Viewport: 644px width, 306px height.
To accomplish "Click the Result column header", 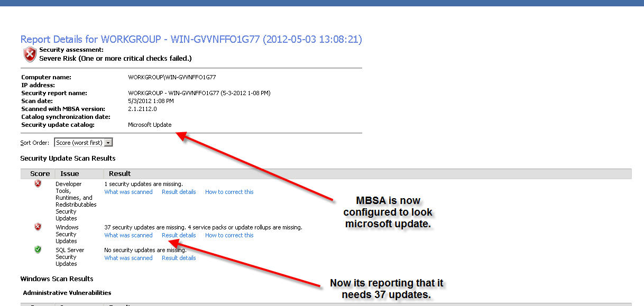I will coord(120,173).
